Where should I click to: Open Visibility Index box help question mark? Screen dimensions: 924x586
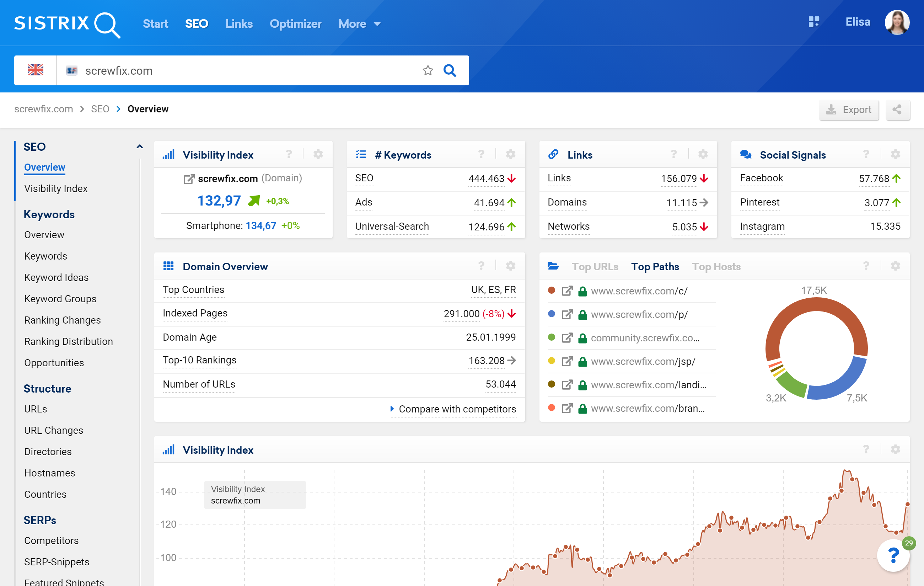coord(289,154)
